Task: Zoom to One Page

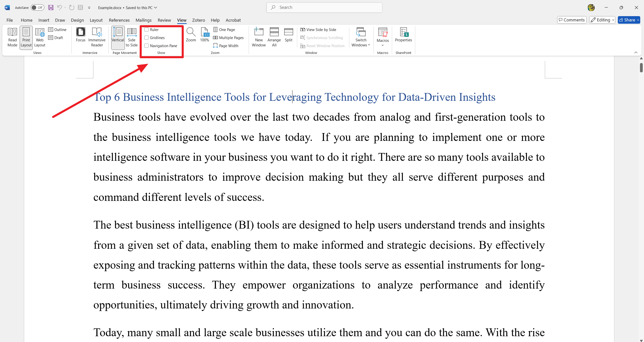Action: (x=224, y=30)
